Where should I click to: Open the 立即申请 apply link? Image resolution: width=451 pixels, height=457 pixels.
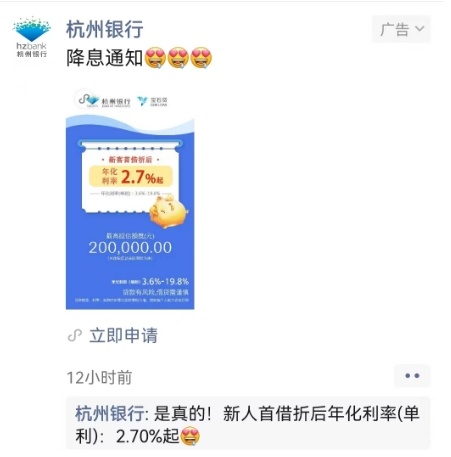(123, 335)
